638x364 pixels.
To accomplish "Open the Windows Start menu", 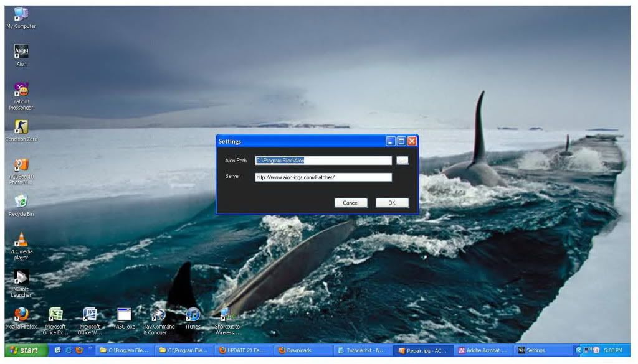I will click(x=24, y=350).
